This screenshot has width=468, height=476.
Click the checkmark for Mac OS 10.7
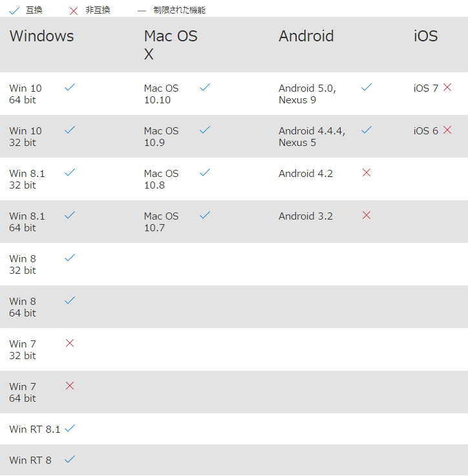[x=205, y=215]
